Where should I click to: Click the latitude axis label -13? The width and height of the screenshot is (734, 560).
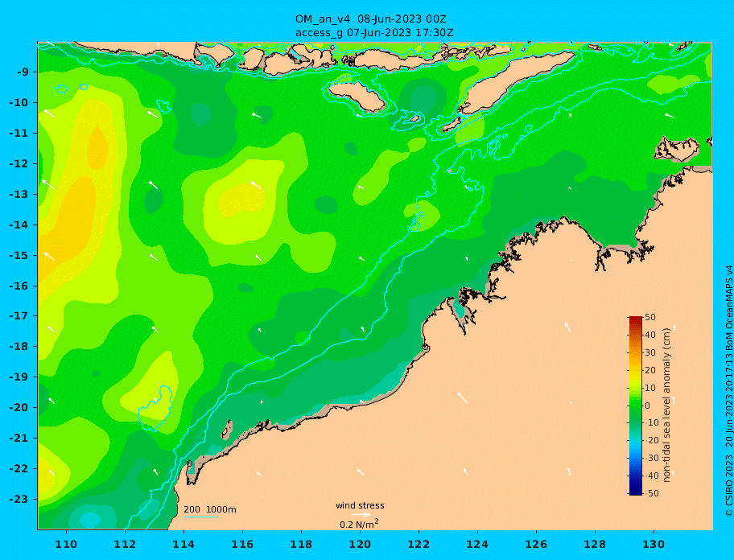pyautogui.click(x=19, y=194)
